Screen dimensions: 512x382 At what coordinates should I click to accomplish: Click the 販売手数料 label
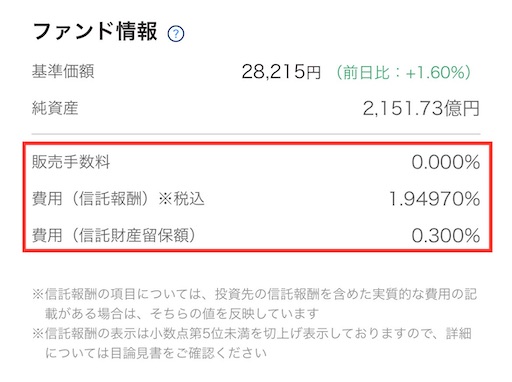[71, 162]
